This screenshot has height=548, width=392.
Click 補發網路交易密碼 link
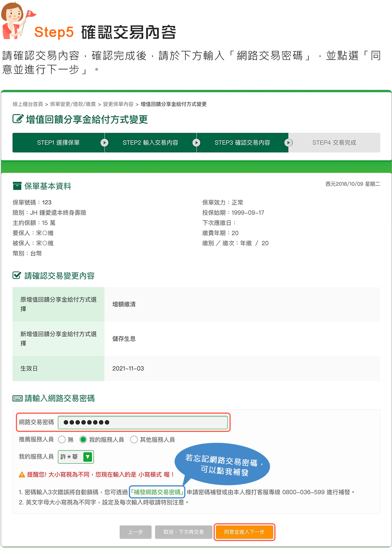(x=157, y=492)
